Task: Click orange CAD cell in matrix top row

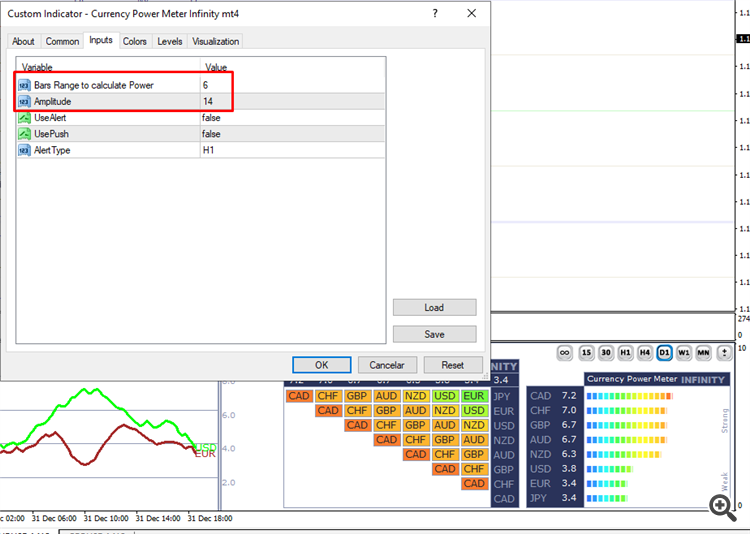Action: 299,396
